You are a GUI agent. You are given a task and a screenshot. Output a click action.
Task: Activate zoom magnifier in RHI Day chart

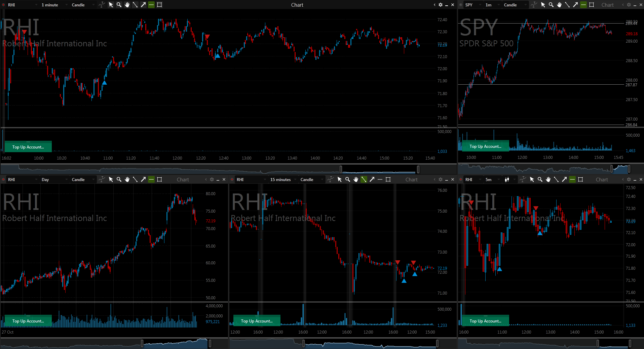point(119,179)
